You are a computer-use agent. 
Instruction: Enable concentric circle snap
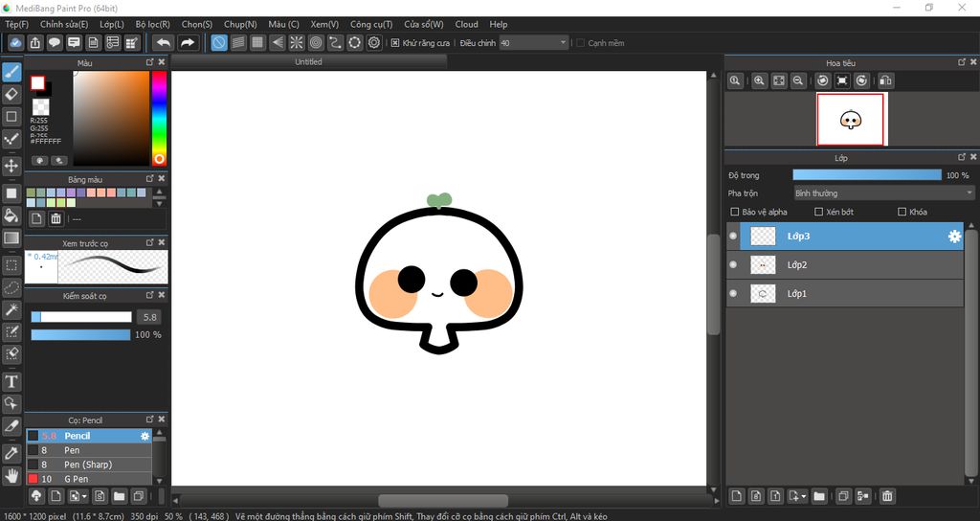coord(316,42)
